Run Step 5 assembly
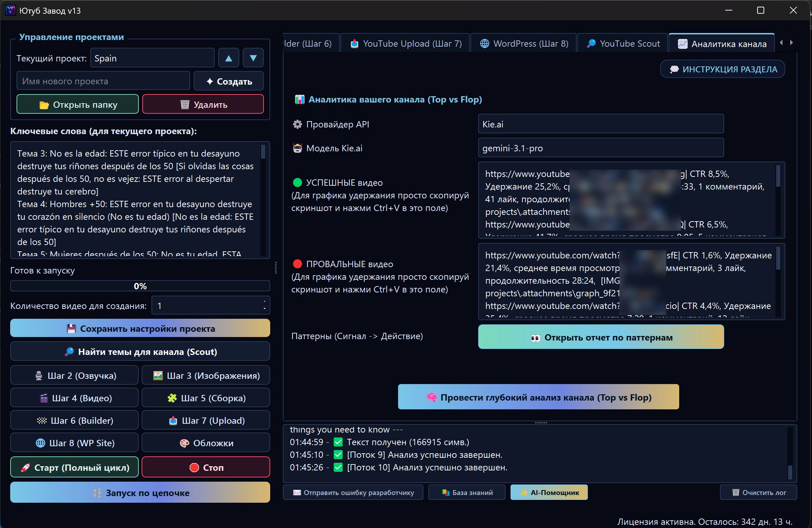Viewport: 812px width, 528px height. [206, 398]
